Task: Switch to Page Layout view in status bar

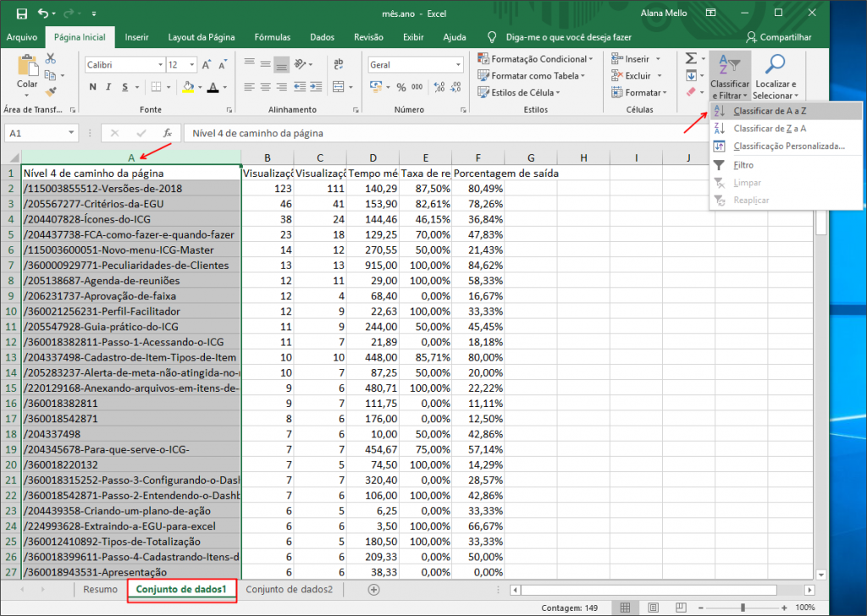Action: (x=653, y=608)
